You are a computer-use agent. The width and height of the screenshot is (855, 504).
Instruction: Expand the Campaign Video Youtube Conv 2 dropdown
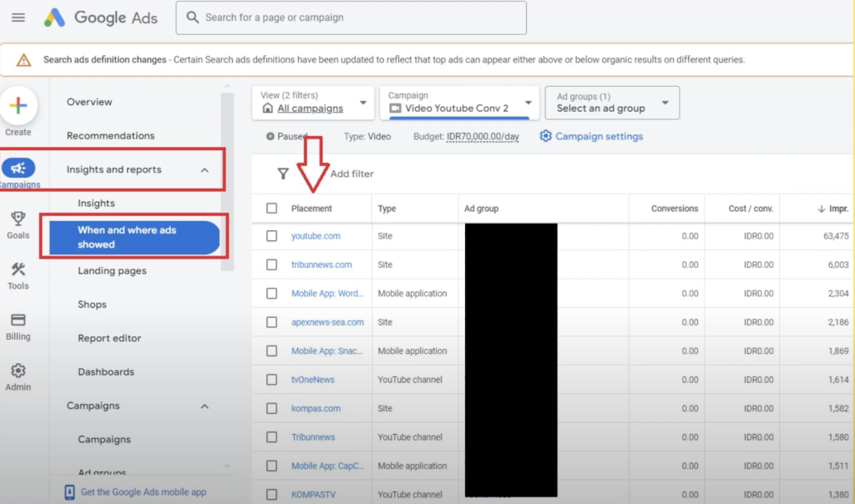pyautogui.click(x=459, y=103)
